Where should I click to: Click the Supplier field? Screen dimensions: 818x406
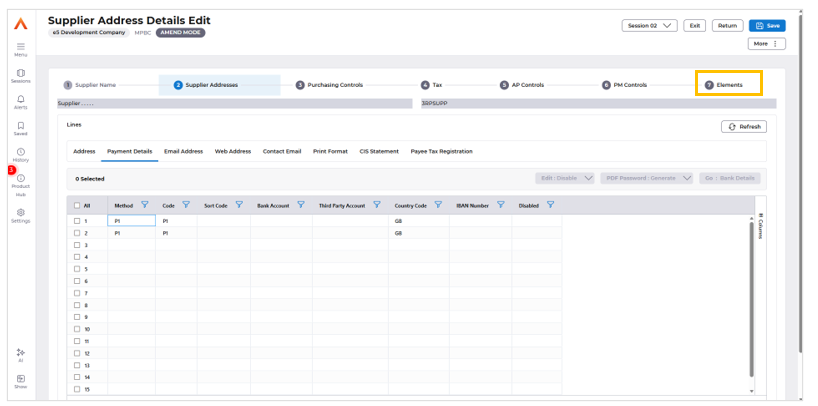click(x=598, y=103)
